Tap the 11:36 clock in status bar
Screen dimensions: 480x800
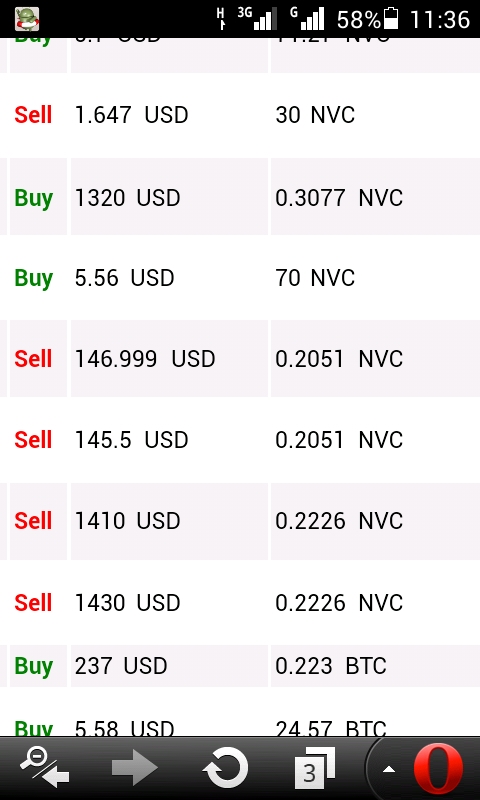click(x=440, y=19)
